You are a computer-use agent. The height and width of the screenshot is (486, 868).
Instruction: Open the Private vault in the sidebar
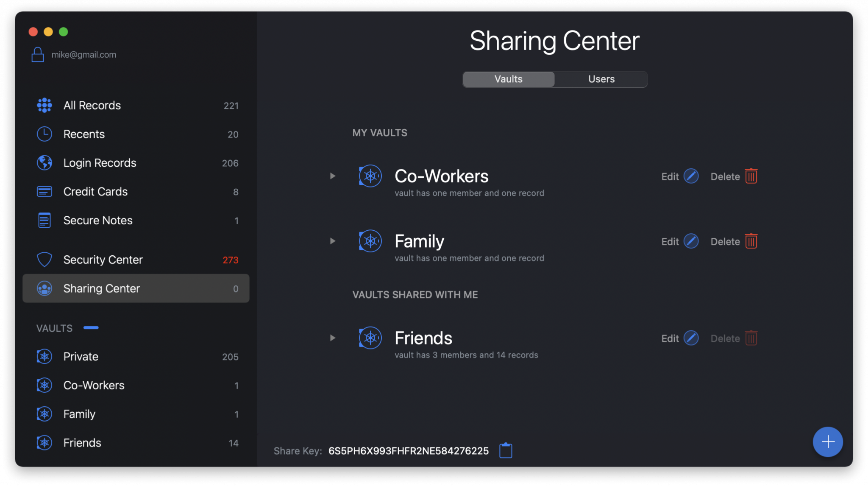pyautogui.click(x=81, y=357)
